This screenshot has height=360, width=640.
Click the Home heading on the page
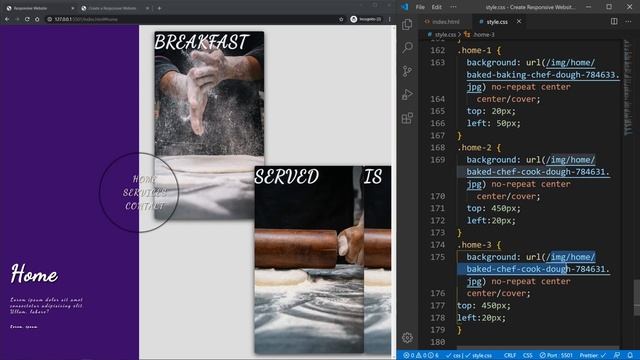(34, 273)
